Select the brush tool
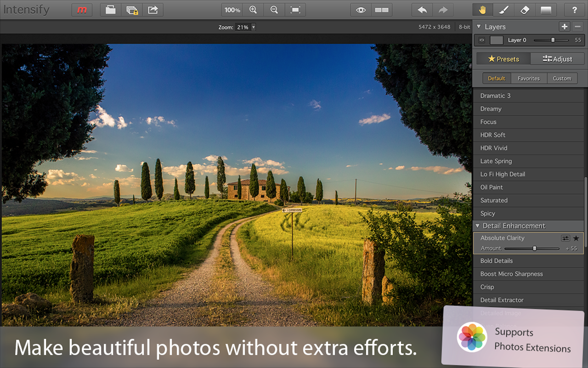The height and width of the screenshot is (368, 588). click(504, 10)
